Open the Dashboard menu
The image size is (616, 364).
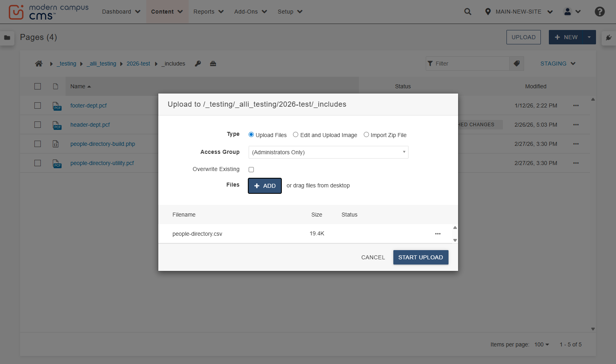pyautogui.click(x=121, y=12)
